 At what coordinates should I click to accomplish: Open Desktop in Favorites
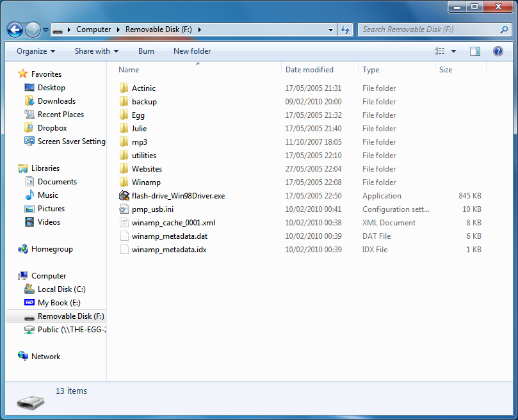pyautogui.click(x=51, y=88)
